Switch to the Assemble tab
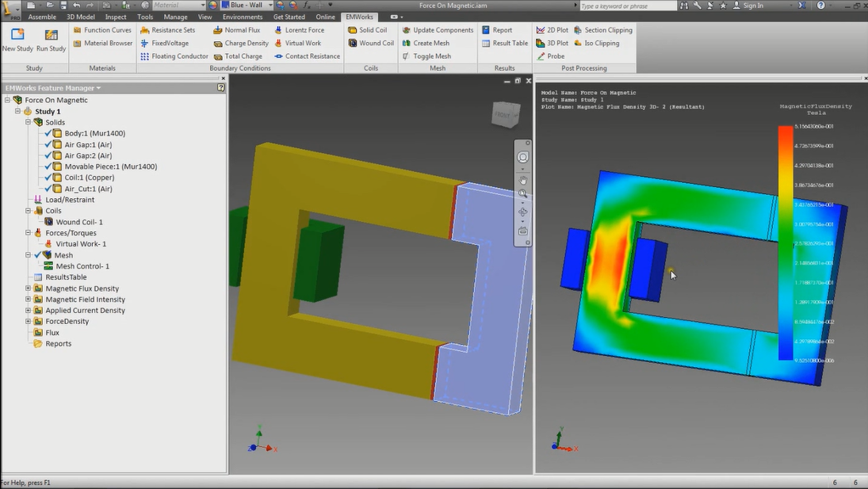This screenshot has width=868, height=489. coord(42,17)
